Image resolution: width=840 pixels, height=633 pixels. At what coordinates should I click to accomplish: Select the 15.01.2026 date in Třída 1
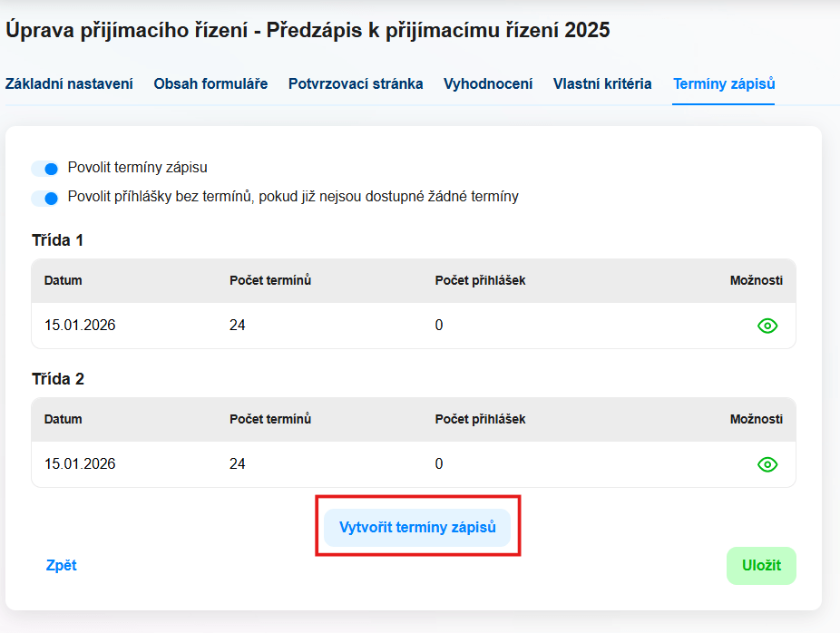pos(80,326)
